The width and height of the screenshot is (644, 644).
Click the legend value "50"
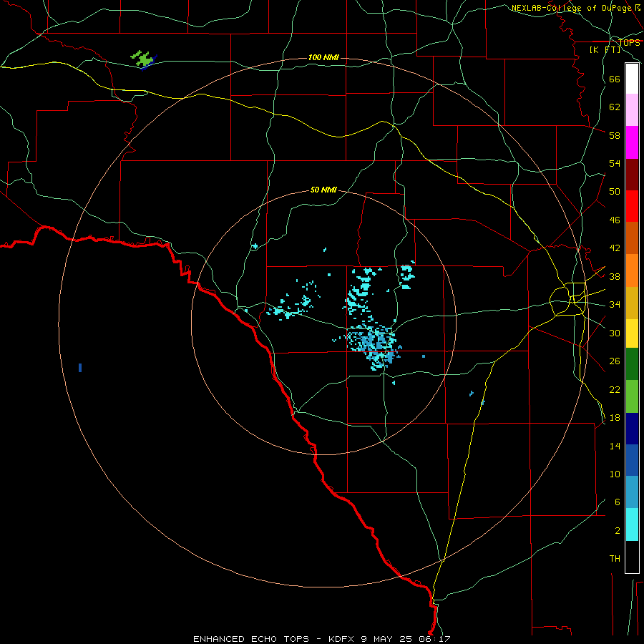click(x=615, y=192)
